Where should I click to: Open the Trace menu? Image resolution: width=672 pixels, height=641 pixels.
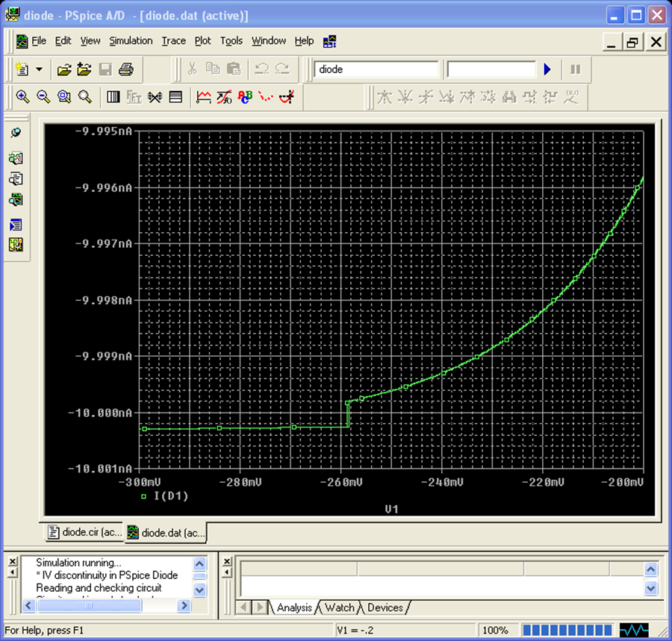[x=173, y=41]
